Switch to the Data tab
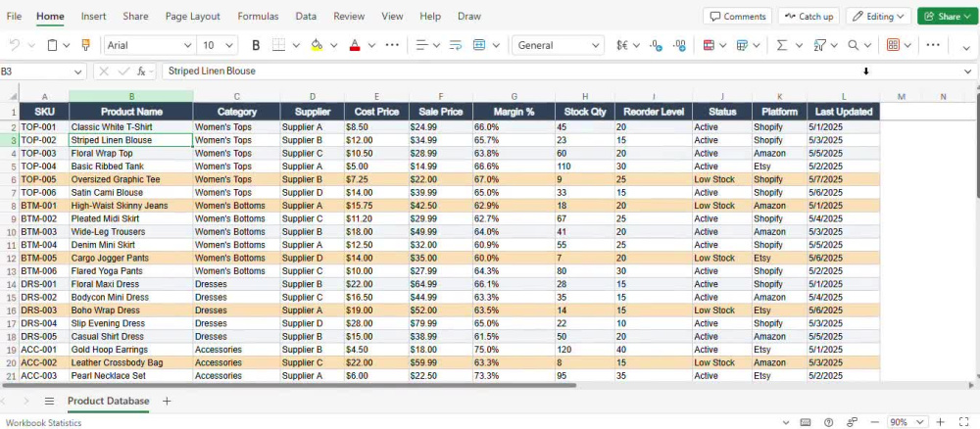 [x=306, y=17]
